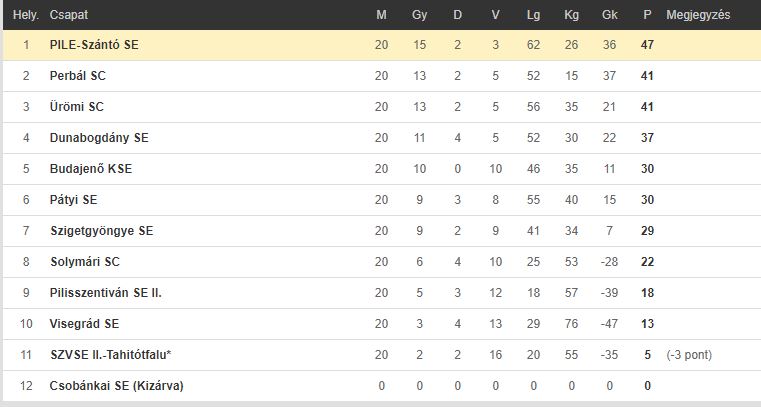Select the Ürömi SC team name
Screen dimensions: 761x407
pos(77,107)
